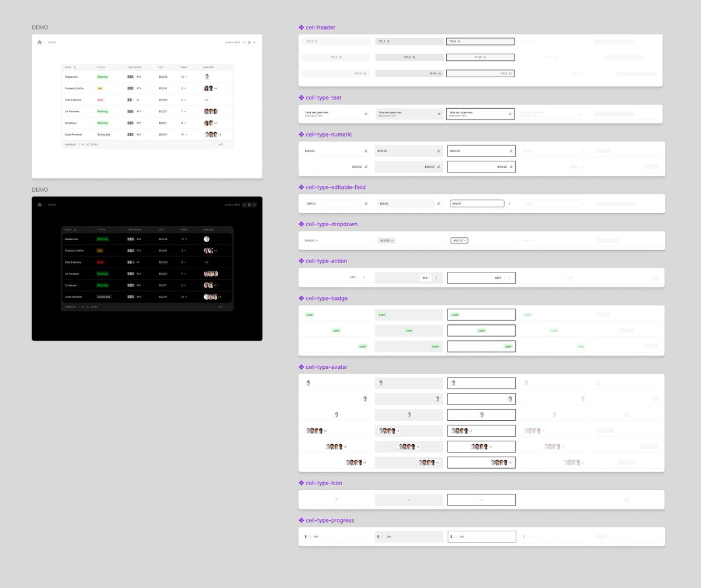Click Researcher's avatar in the dark demo

point(206,239)
